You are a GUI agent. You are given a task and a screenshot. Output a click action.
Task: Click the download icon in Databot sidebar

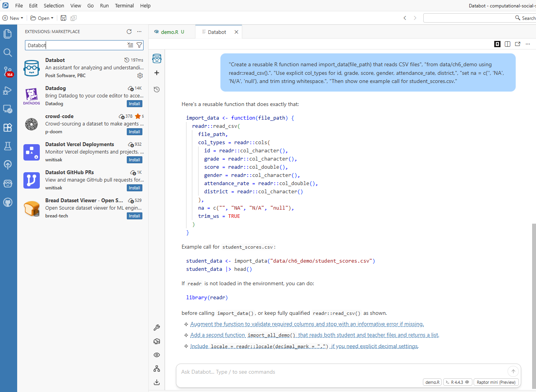(x=157, y=382)
